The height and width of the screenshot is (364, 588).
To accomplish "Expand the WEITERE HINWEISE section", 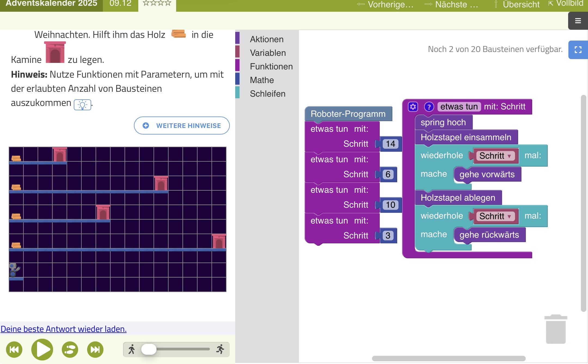I will [x=182, y=126].
